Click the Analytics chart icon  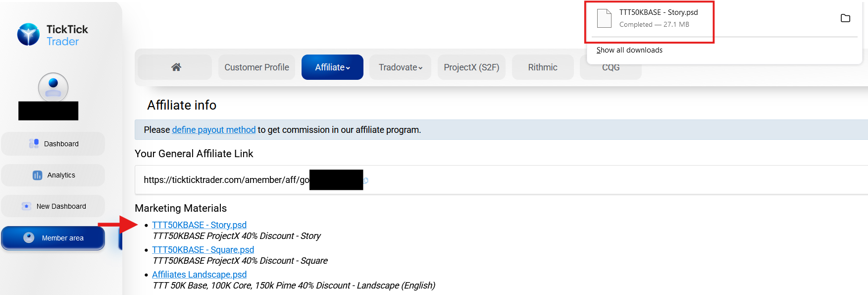pos(37,175)
